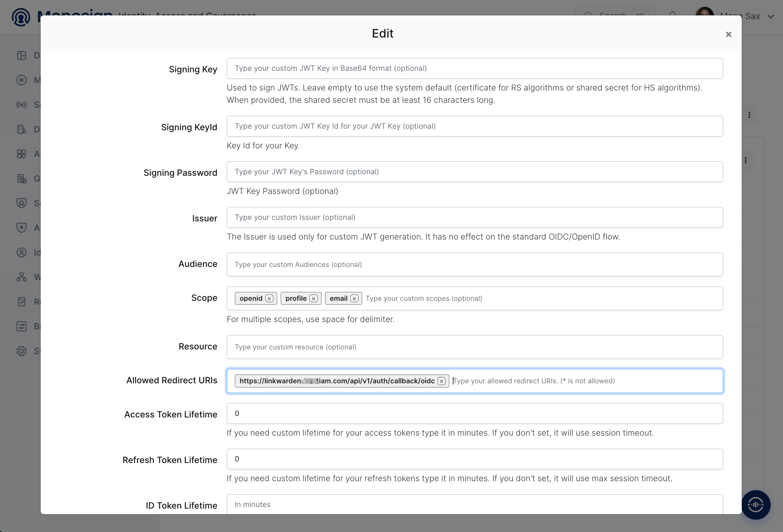Image resolution: width=783 pixels, height=532 pixels.
Task: Click the dashboard icon in the sidebar
Action: (22, 55)
